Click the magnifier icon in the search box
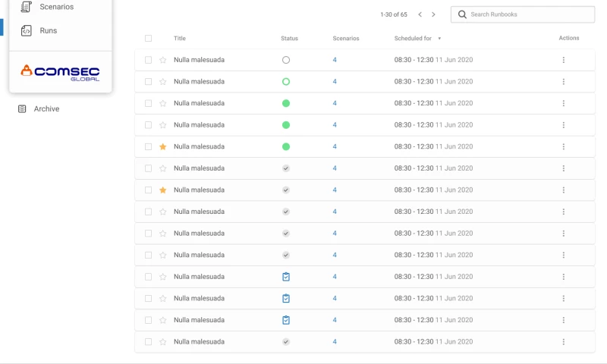607x364 pixels. [x=462, y=14]
